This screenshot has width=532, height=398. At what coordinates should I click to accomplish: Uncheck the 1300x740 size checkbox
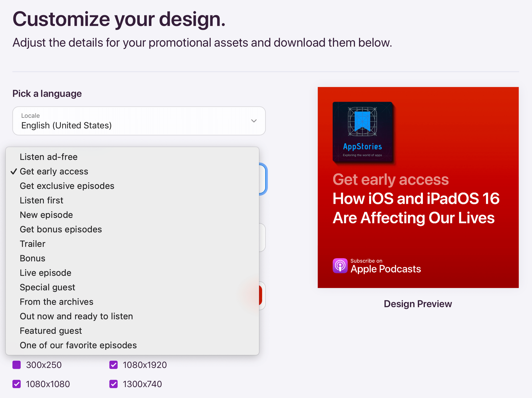[114, 384]
